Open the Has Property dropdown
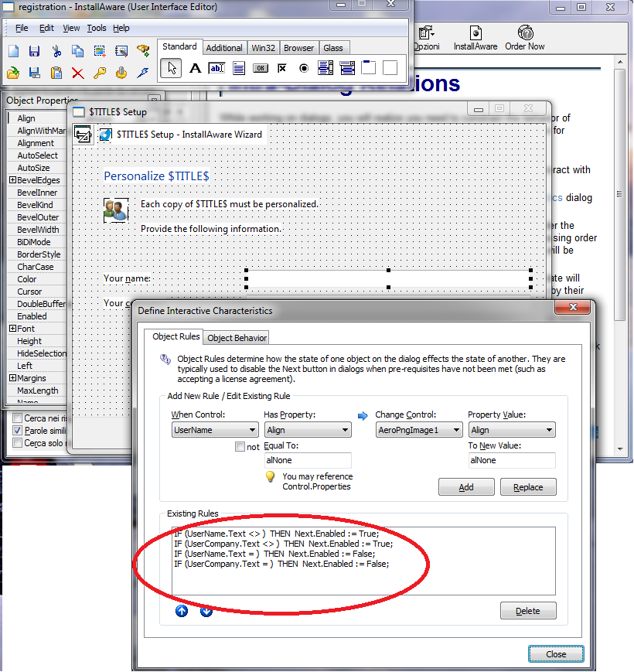 (308, 430)
